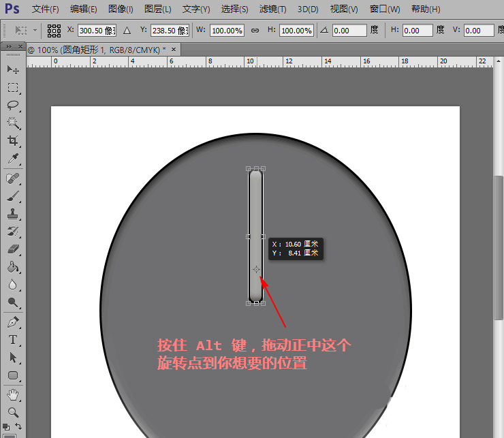Click the H scale field 100.00%
The image size is (504, 438).
point(296,31)
